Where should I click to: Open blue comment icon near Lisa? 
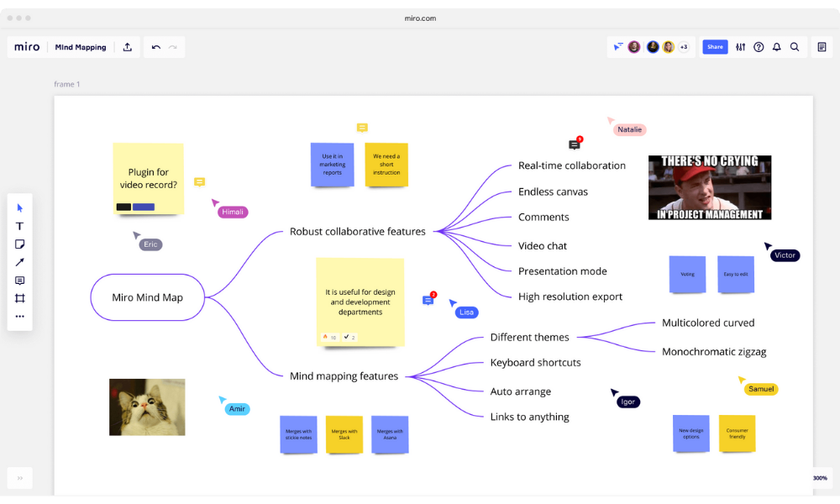click(428, 301)
